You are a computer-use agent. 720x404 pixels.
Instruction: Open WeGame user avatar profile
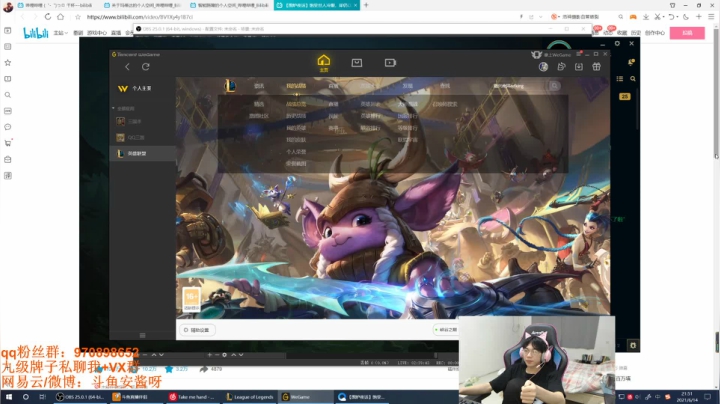click(x=543, y=67)
